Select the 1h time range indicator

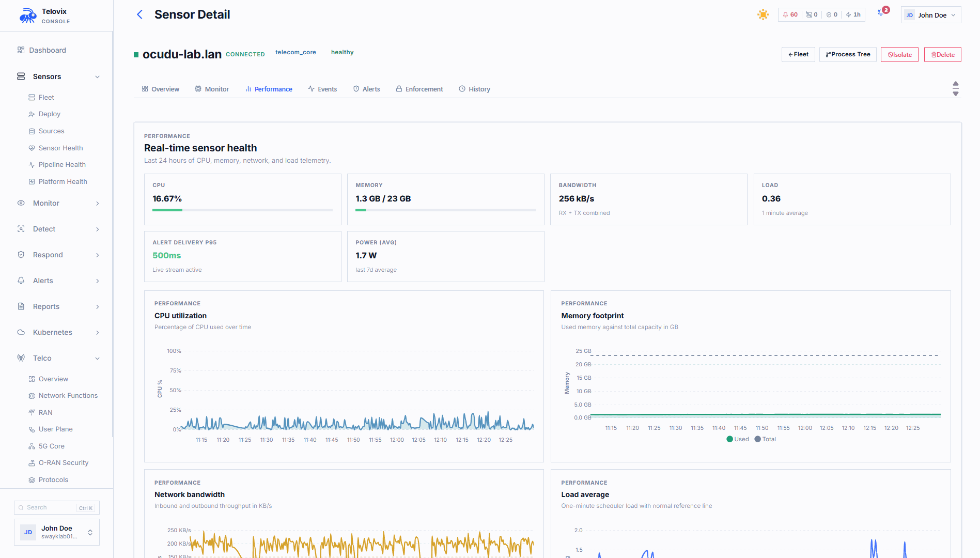pos(853,14)
